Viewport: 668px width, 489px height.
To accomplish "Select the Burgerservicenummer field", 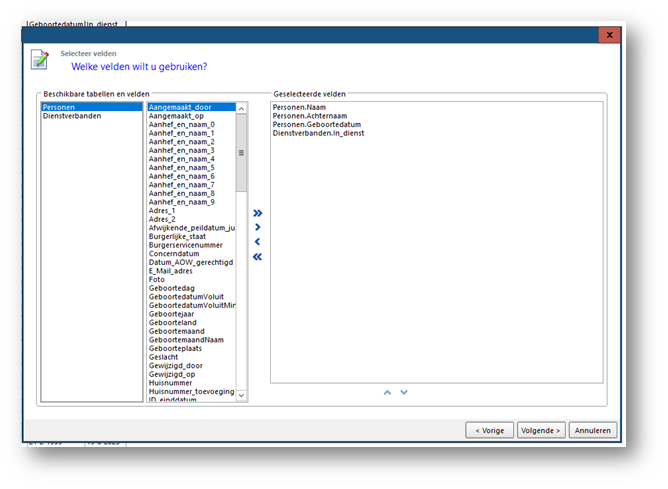I will (x=191, y=245).
